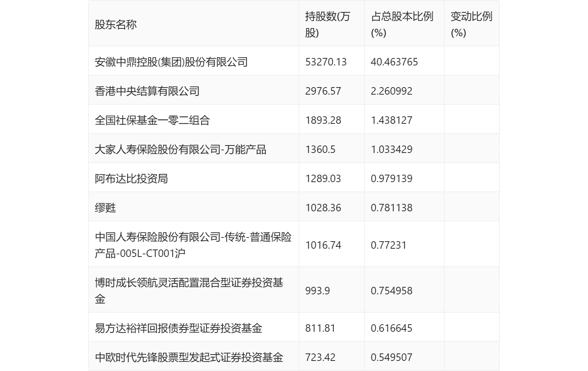Select 阿布达比投资局 shareholder name
The width and height of the screenshot is (588, 371).
pyautogui.click(x=131, y=178)
